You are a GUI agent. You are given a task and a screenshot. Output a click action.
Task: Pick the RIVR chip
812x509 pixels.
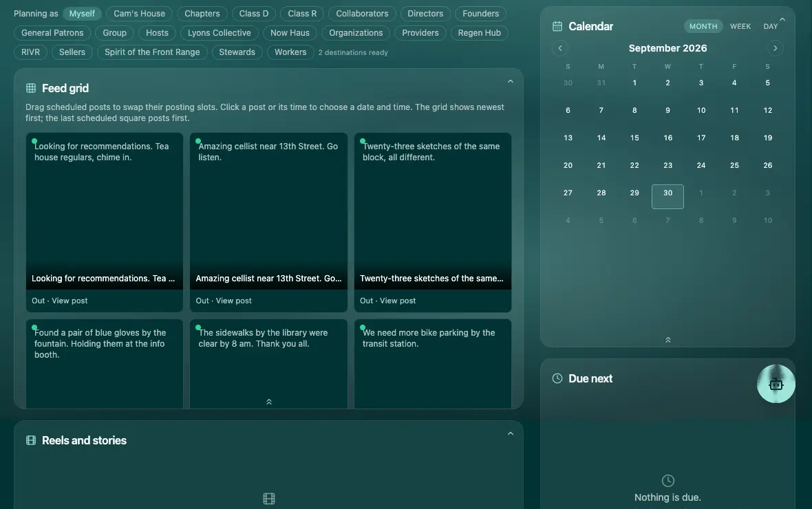coord(30,52)
